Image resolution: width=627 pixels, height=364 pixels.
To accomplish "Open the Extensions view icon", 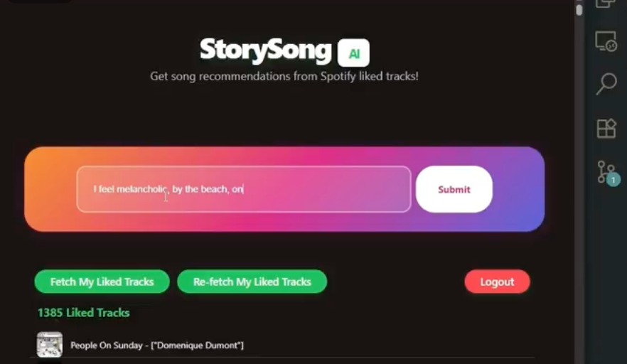I will tap(606, 129).
